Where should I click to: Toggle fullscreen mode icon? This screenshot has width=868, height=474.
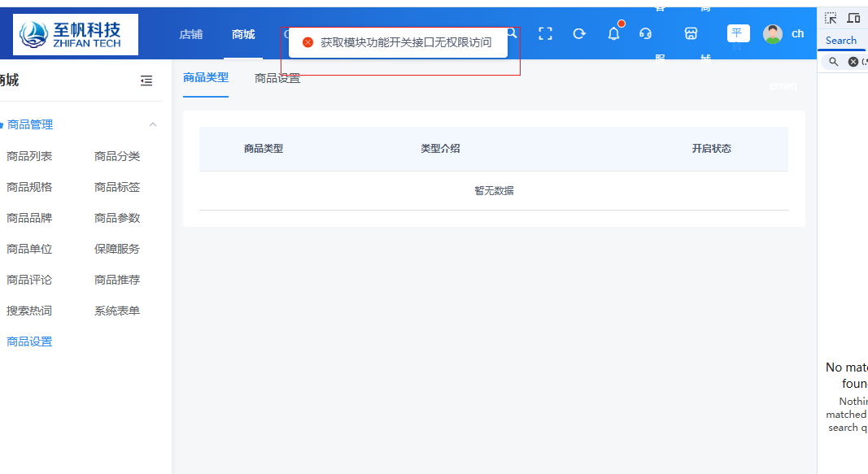(x=545, y=33)
